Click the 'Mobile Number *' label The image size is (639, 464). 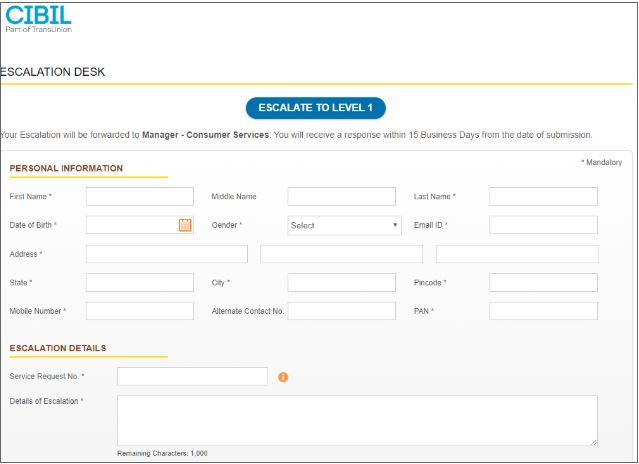point(38,311)
